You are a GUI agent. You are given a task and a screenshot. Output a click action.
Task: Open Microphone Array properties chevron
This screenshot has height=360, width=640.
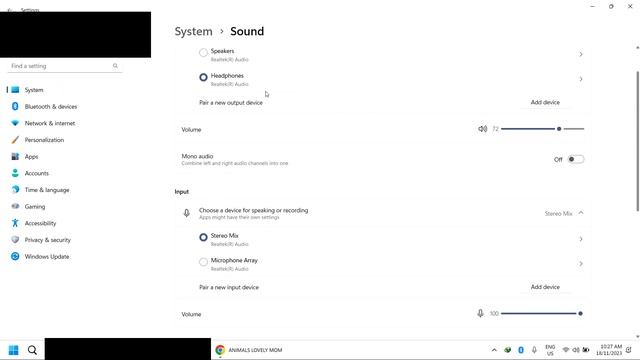(x=581, y=264)
